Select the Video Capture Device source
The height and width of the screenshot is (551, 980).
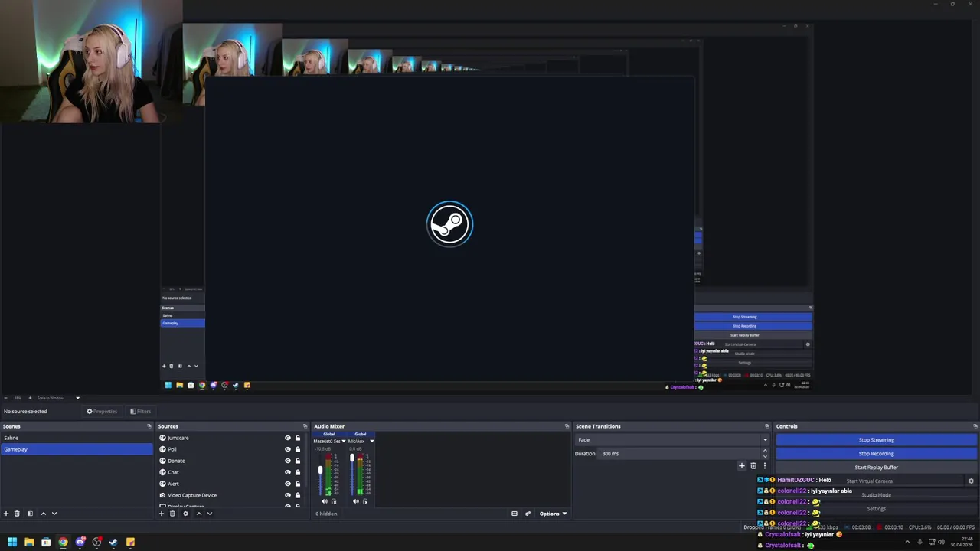[230, 495]
